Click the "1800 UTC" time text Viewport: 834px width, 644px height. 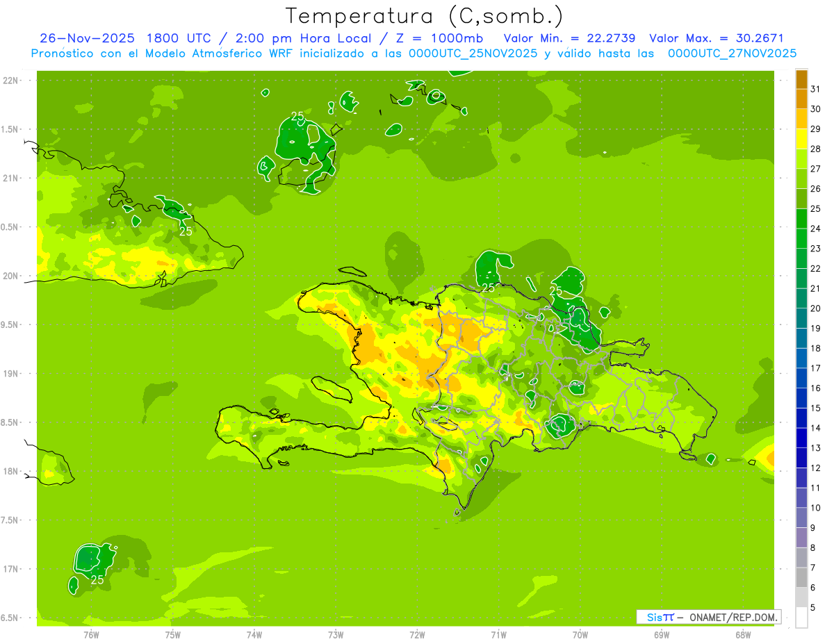click(178, 38)
